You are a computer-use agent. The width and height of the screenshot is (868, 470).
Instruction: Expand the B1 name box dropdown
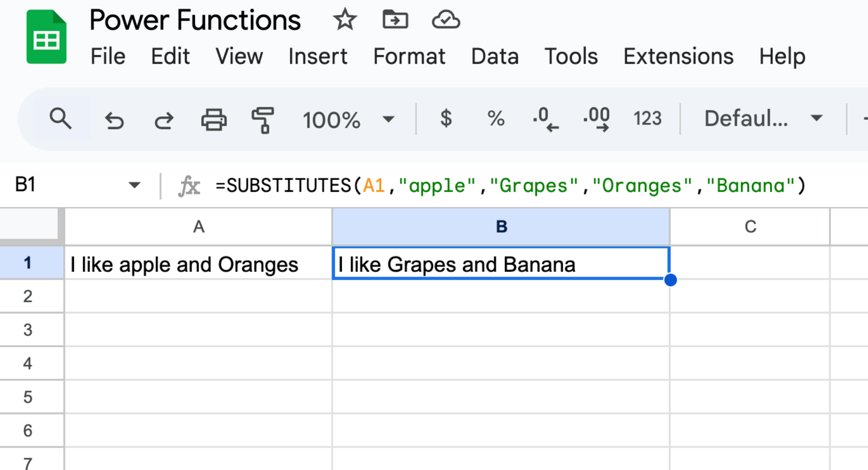134,185
